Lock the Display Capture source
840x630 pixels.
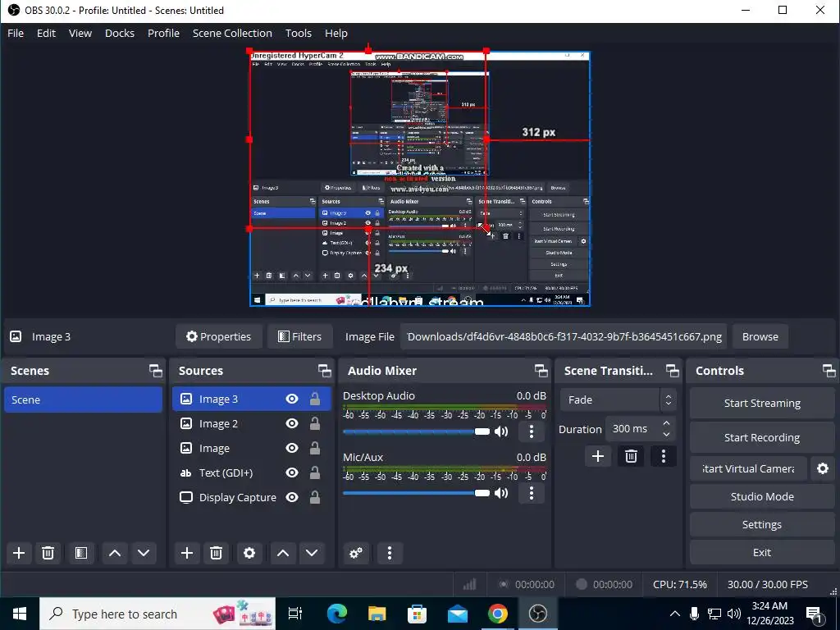(x=315, y=498)
